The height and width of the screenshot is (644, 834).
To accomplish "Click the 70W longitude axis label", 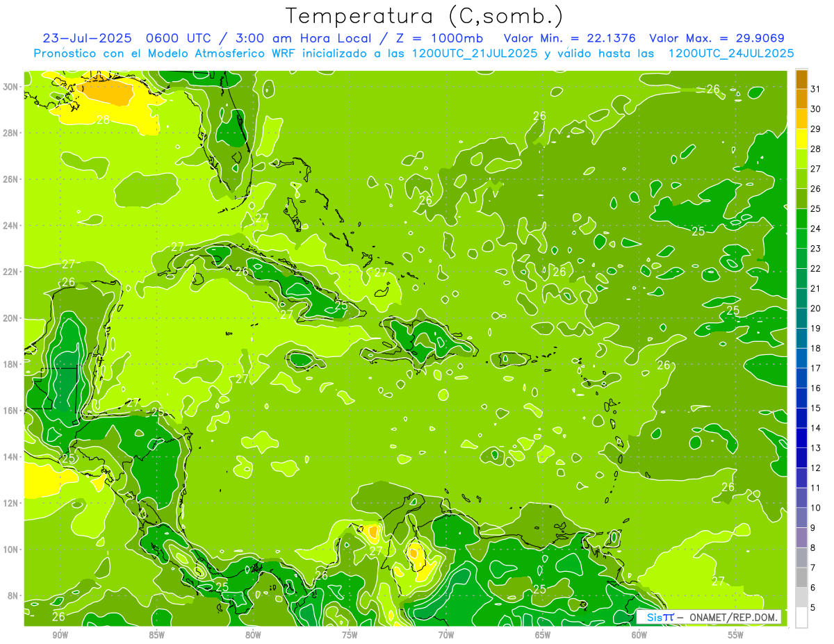I will pyautogui.click(x=445, y=636).
